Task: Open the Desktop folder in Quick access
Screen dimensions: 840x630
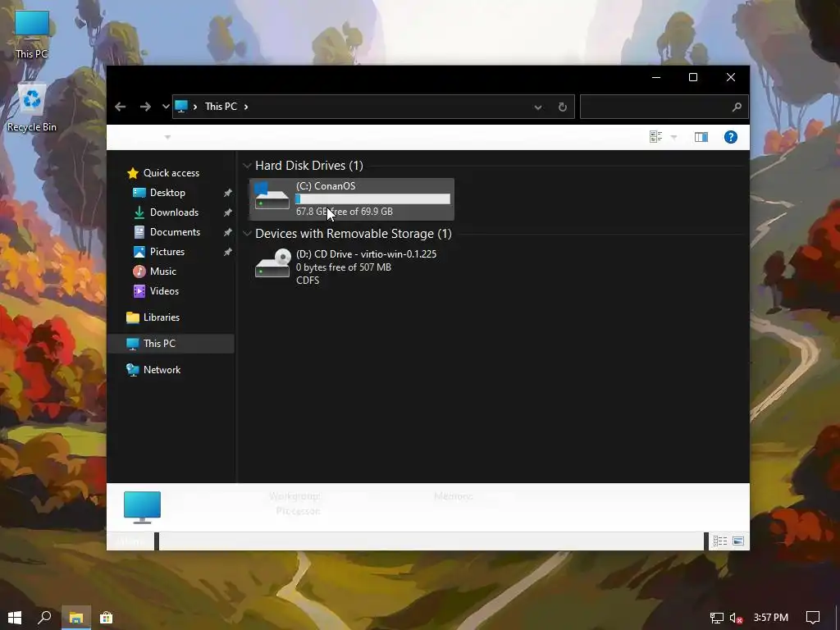Action: pyautogui.click(x=167, y=192)
